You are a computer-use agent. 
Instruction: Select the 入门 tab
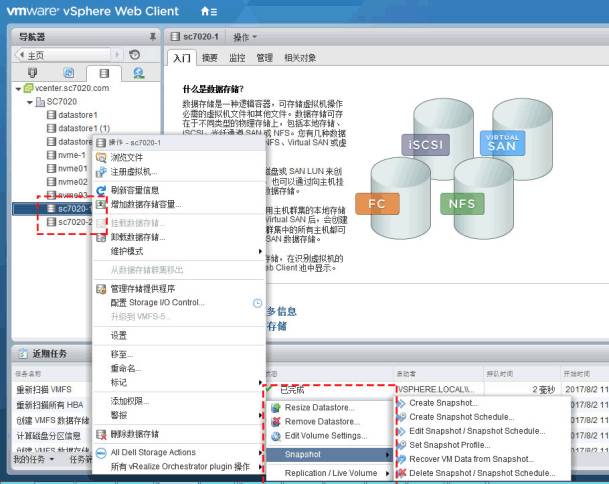click(x=182, y=58)
